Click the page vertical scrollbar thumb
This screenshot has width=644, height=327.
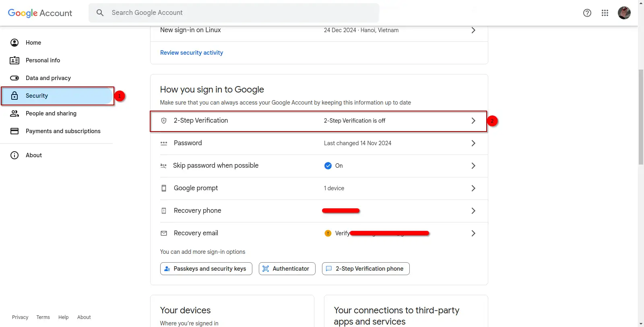[x=641, y=117]
